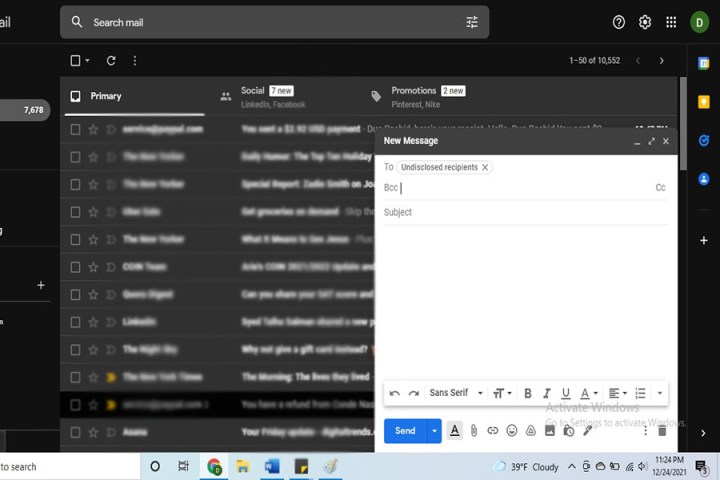Insert link in message
This screenshot has height=480, width=720.
click(x=493, y=431)
